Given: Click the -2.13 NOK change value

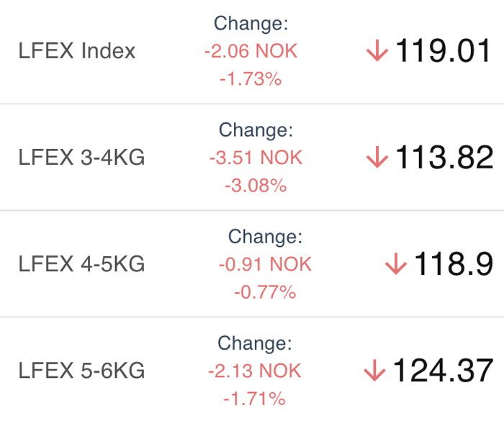Looking at the screenshot, I should pos(255,371).
